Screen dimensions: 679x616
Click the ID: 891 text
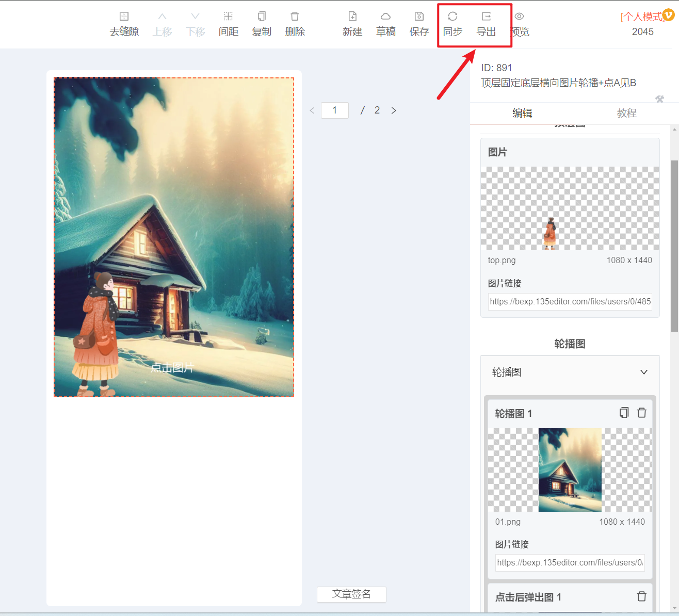coord(496,68)
